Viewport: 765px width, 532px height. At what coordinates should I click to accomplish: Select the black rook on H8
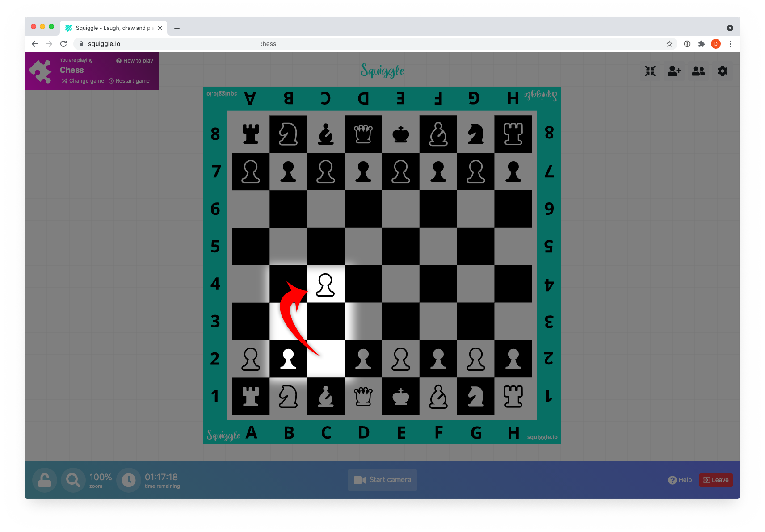pos(513,134)
